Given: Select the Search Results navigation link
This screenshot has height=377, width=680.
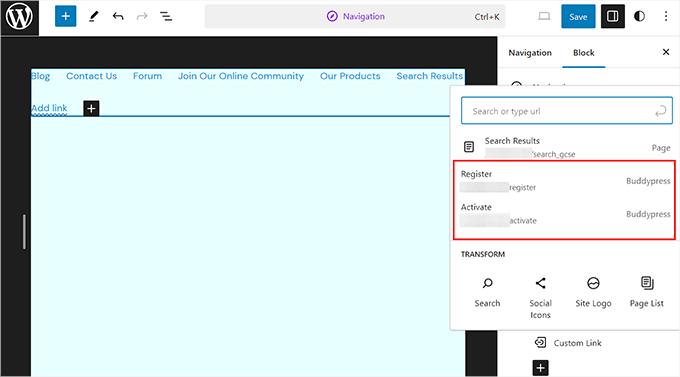Looking at the screenshot, I should coord(429,76).
